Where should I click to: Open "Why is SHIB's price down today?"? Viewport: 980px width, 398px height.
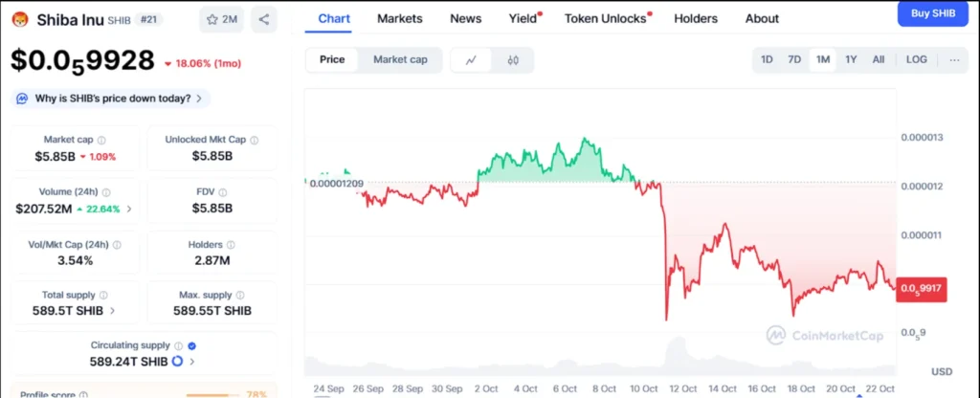point(111,99)
